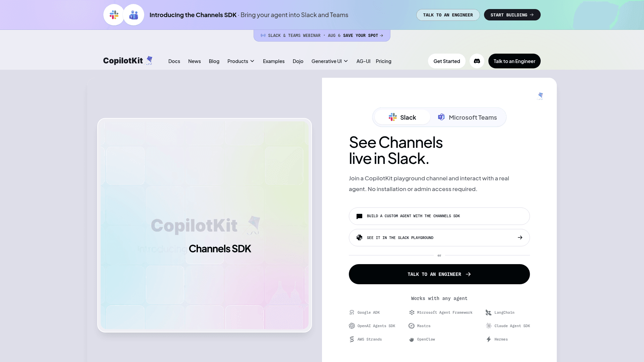The image size is (644, 362).
Task: Click Build a Custom Agent with Channels SDK
Action: [439, 216]
